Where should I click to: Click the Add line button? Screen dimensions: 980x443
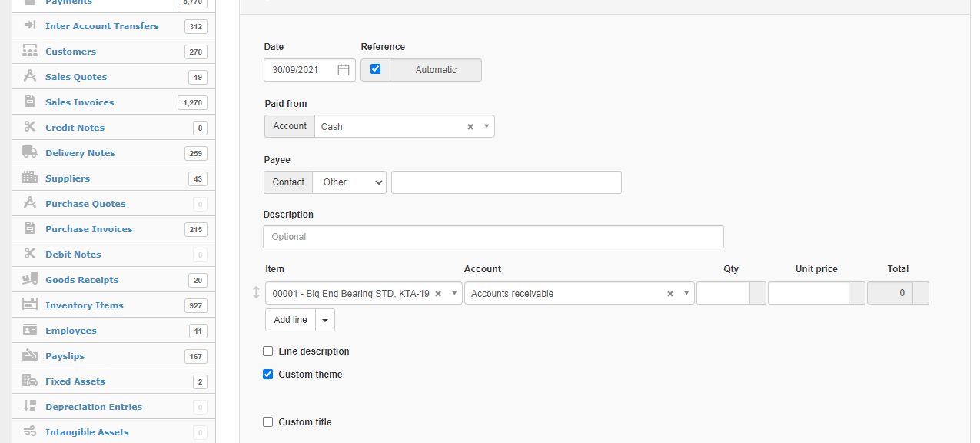coord(291,320)
